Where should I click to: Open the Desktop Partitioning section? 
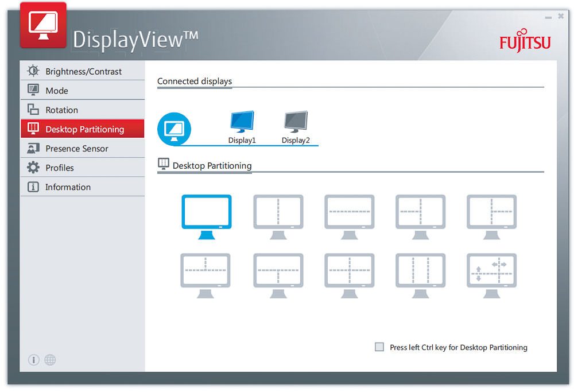pyautogui.click(x=83, y=129)
